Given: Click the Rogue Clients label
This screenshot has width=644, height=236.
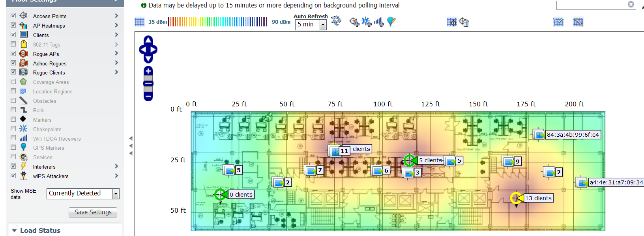Looking at the screenshot, I should pyautogui.click(x=49, y=72).
